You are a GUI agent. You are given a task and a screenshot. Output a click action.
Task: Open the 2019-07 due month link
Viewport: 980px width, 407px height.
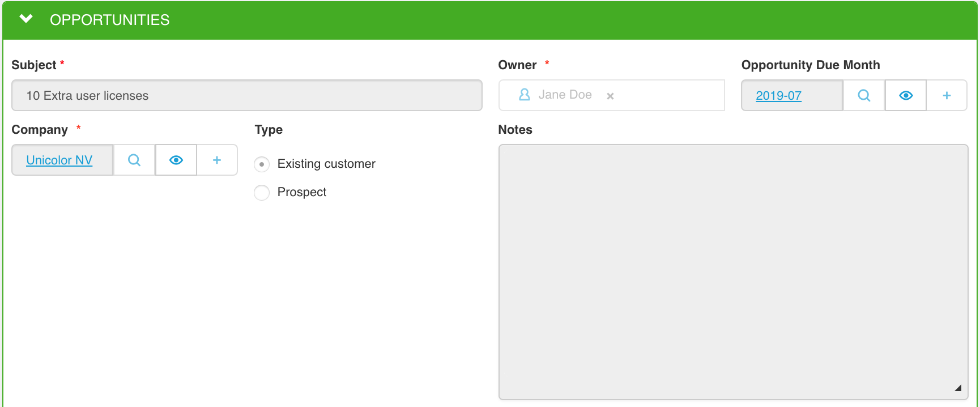point(779,96)
